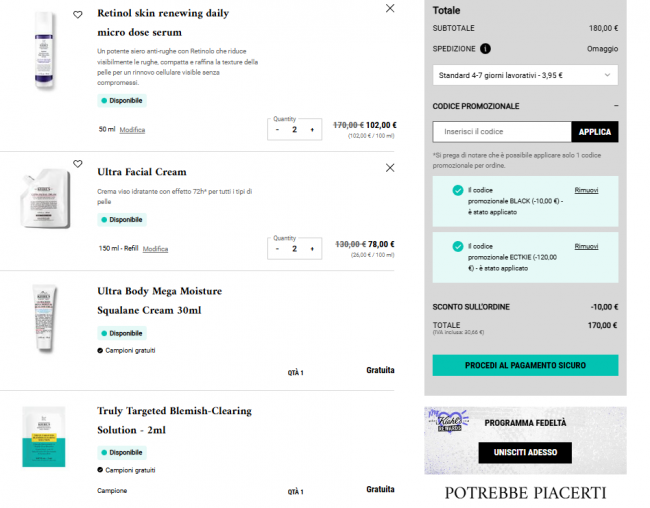
Task: Decrease Retinol serum quantity with minus
Action: point(277,129)
